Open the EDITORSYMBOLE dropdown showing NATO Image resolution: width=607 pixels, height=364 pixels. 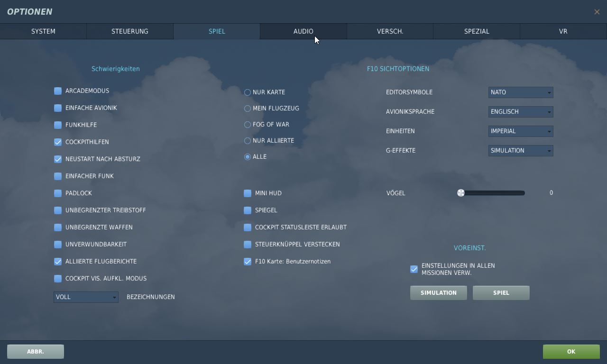click(x=520, y=92)
